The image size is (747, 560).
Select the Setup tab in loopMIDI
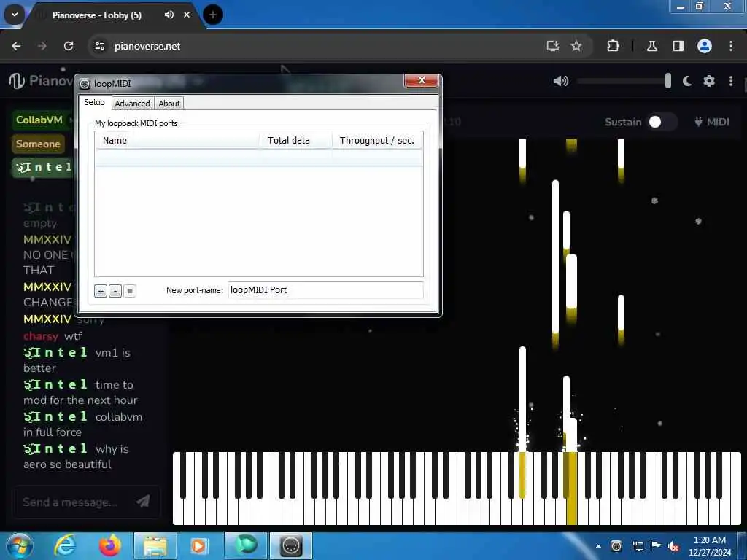pyautogui.click(x=94, y=102)
